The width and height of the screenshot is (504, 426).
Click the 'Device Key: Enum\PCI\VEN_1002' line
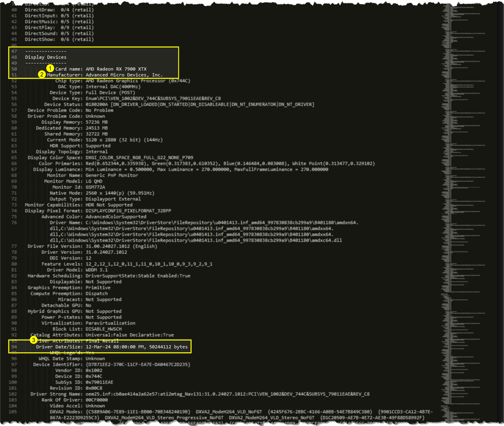[x=137, y=99]
